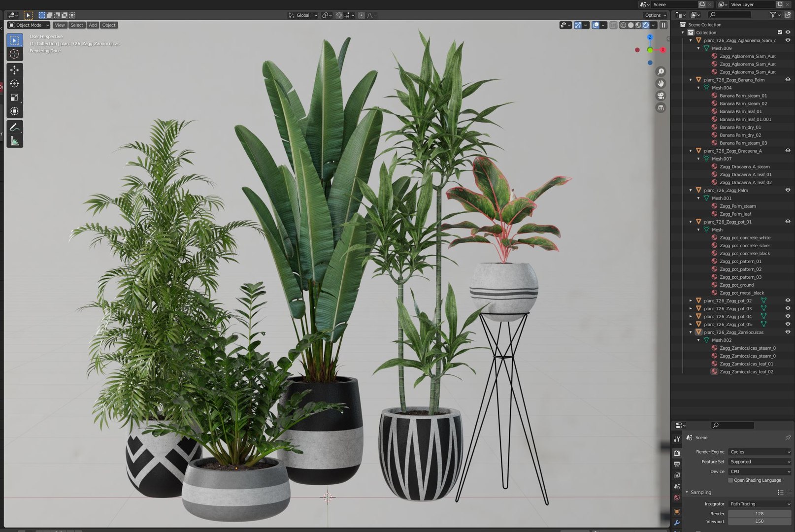Open the Object menu
The height and width of the screenshot is (532, 795).
109,25
